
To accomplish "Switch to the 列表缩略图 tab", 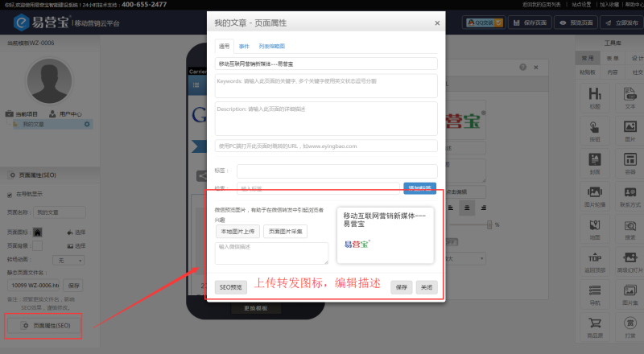I will [x=271, y=47].
